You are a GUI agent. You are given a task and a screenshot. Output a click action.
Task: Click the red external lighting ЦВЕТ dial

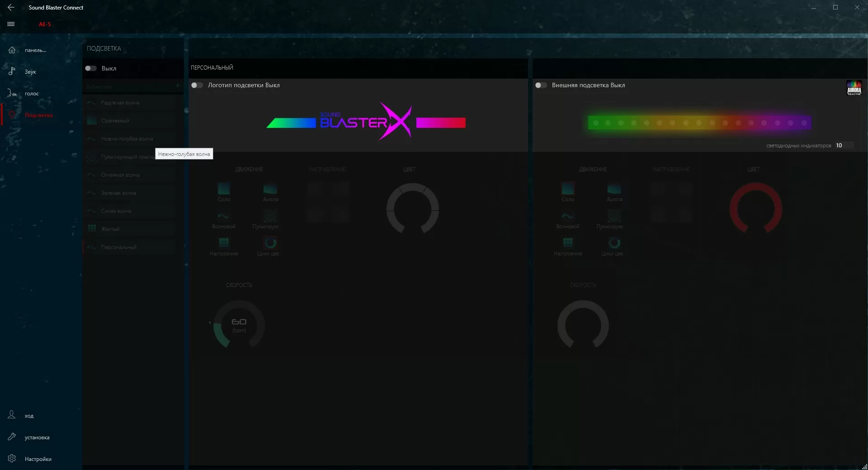[756, 209]
